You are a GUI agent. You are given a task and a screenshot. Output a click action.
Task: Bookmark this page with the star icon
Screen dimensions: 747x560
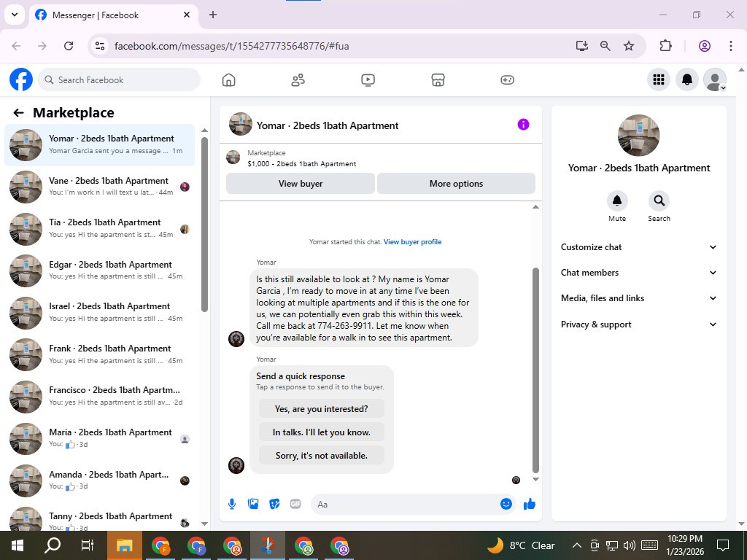click(x=629, y=46)
